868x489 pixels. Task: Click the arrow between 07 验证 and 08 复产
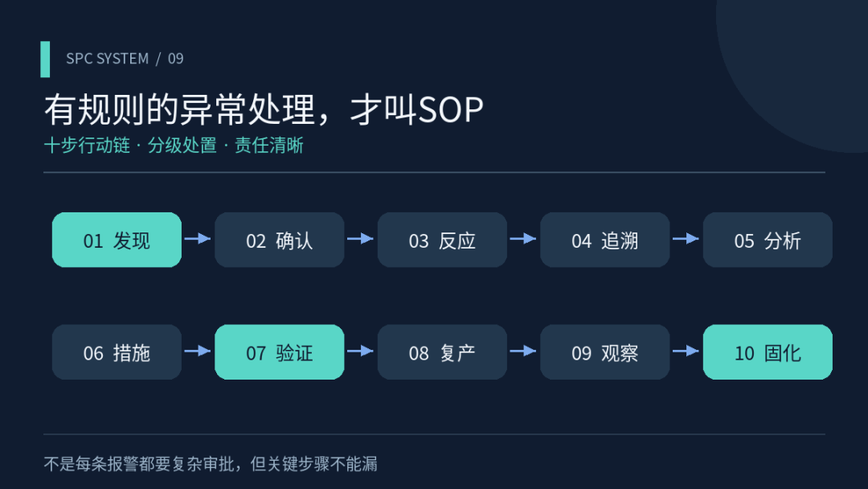[x=360, y=351]
